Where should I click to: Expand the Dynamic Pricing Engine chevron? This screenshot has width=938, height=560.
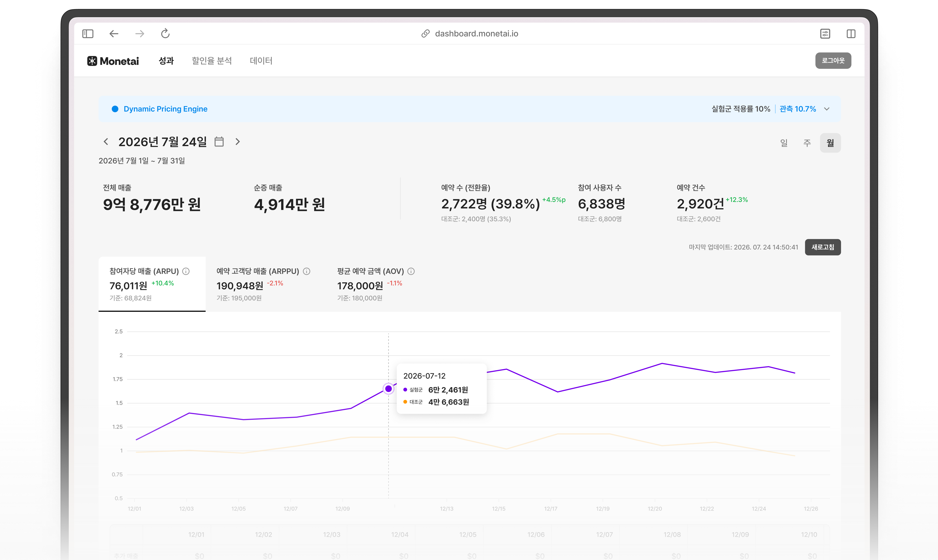coord(827,109)
